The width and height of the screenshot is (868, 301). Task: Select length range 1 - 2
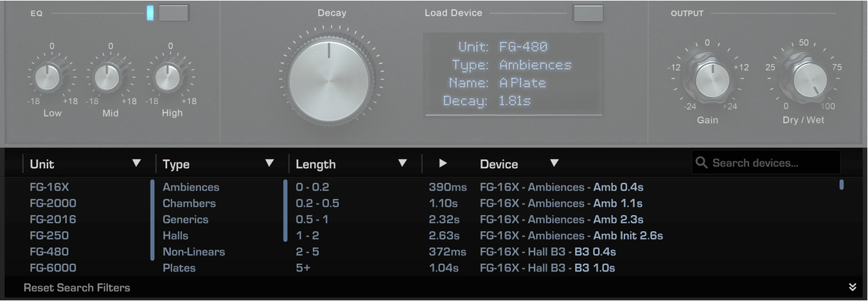(x=307, y=236)
